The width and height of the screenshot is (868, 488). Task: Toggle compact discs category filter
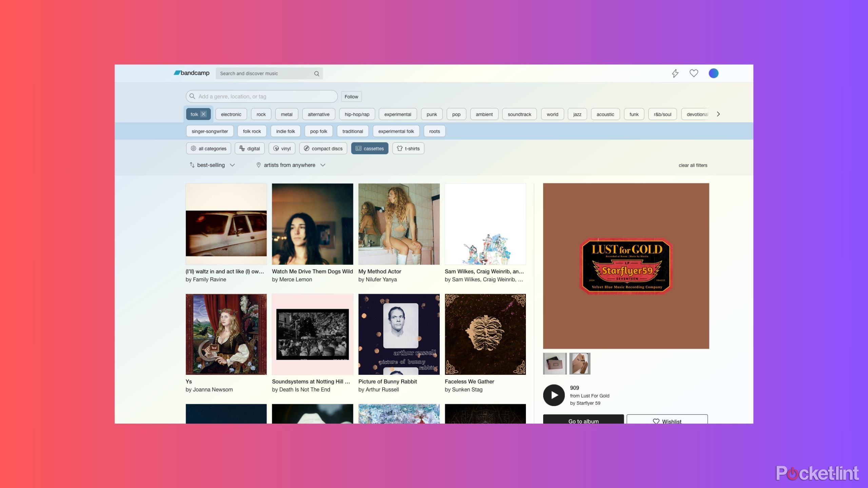(x=323, y=148)
